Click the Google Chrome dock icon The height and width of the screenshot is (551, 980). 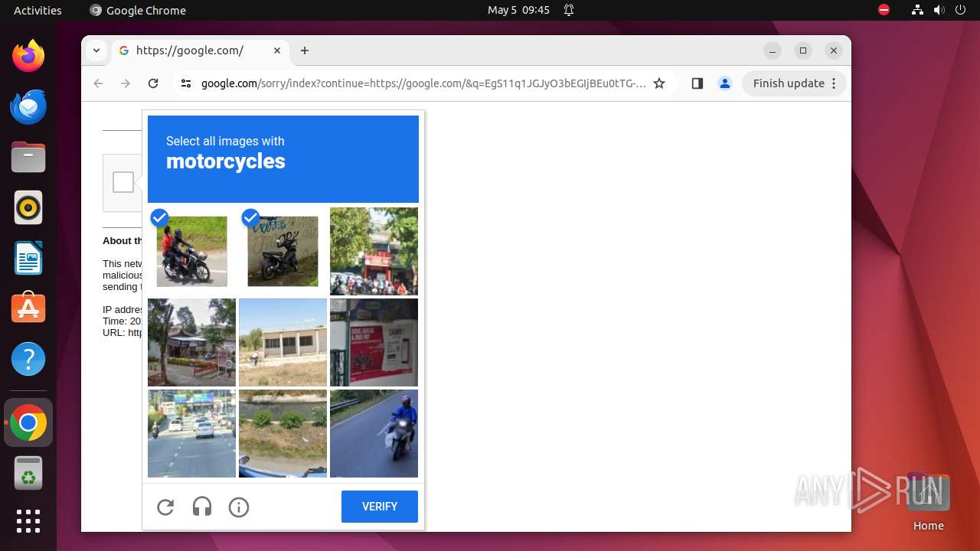click(x=28, y=422)
